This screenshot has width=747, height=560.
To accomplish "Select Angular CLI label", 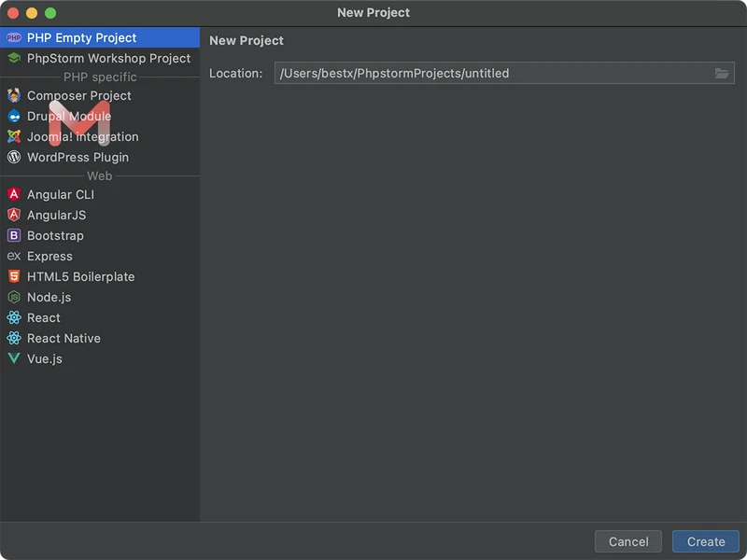I will pyautogui.click(x=61, y=194).
